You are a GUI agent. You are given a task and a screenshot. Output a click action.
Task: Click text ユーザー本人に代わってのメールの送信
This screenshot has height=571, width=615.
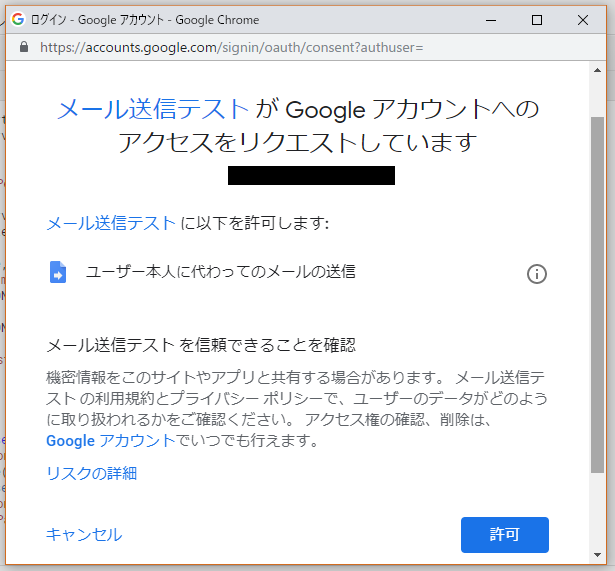(x=221, y=271)
